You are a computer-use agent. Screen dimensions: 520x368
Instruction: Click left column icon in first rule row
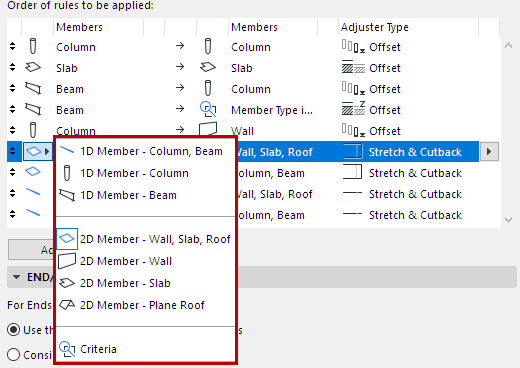point(33,46)
